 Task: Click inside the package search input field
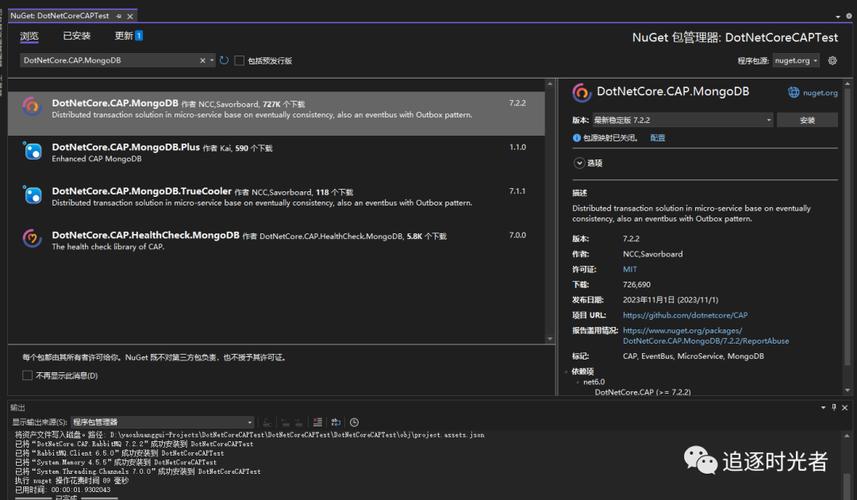point(109,61)
